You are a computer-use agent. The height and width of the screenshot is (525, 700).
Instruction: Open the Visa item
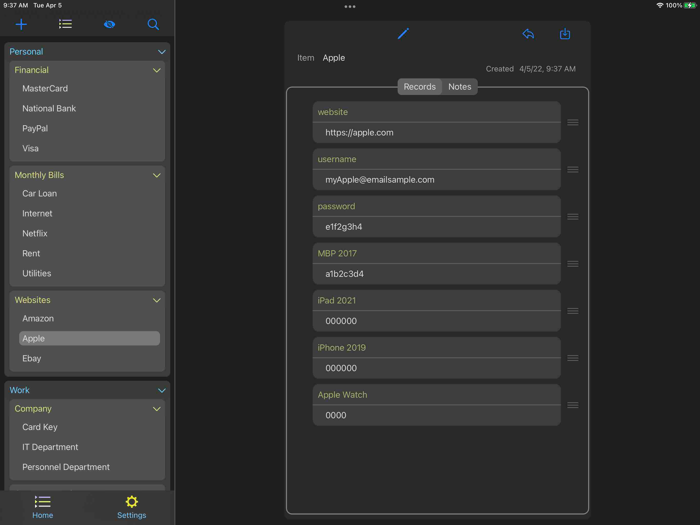(30, 148)
